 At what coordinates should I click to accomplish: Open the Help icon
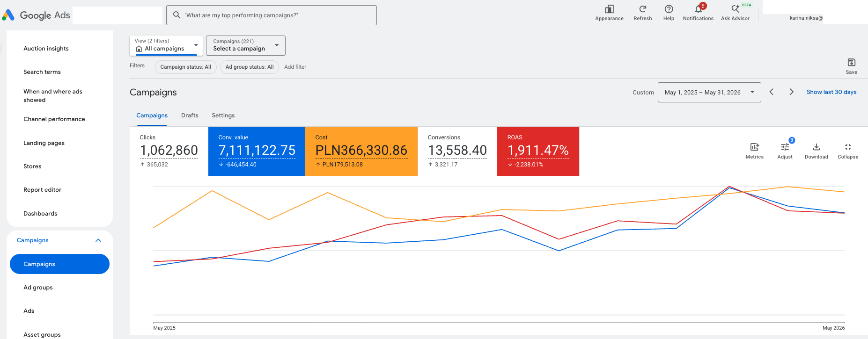(669, 13)
